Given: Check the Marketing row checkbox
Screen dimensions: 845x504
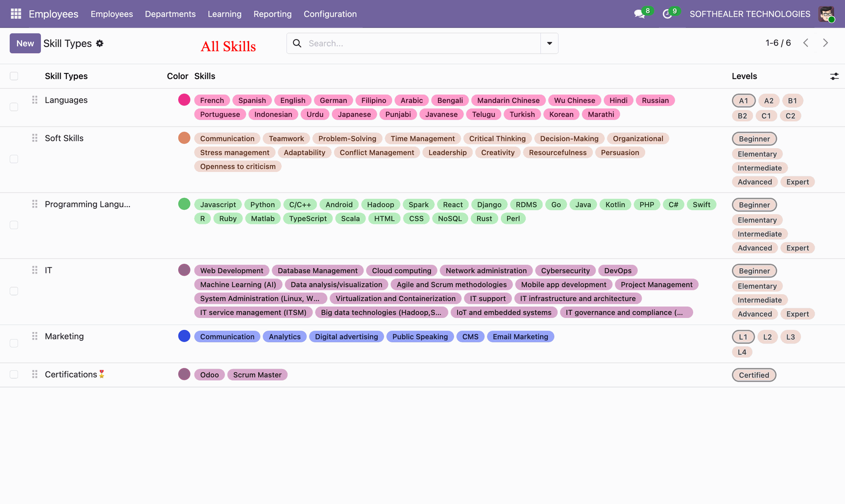Looking at the screenshot, I should tap(14, 343).
